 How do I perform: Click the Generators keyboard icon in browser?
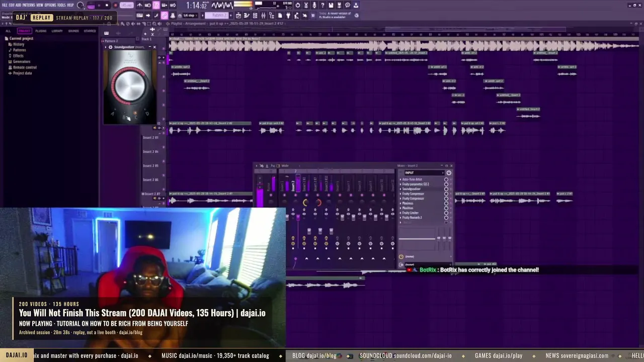[10, 62]
